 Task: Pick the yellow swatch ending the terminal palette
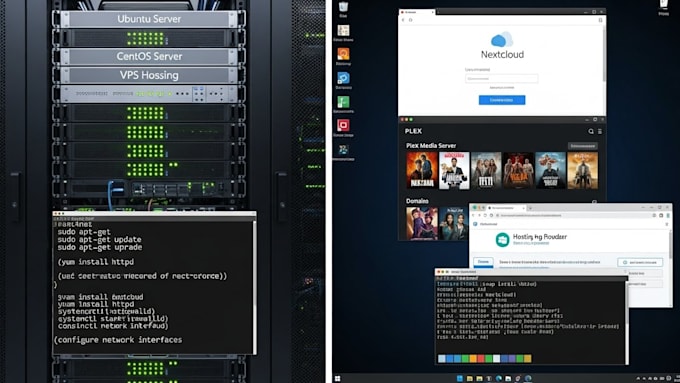pyautogui.click(x=528, y=358)
